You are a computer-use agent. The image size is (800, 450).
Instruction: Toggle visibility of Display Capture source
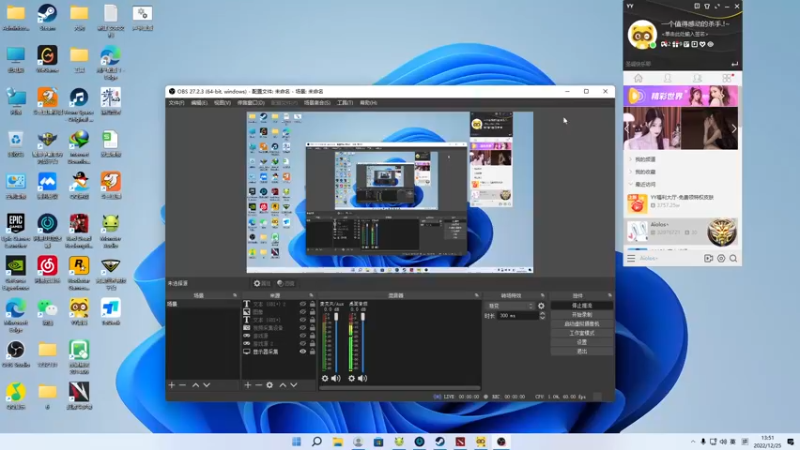303,352
